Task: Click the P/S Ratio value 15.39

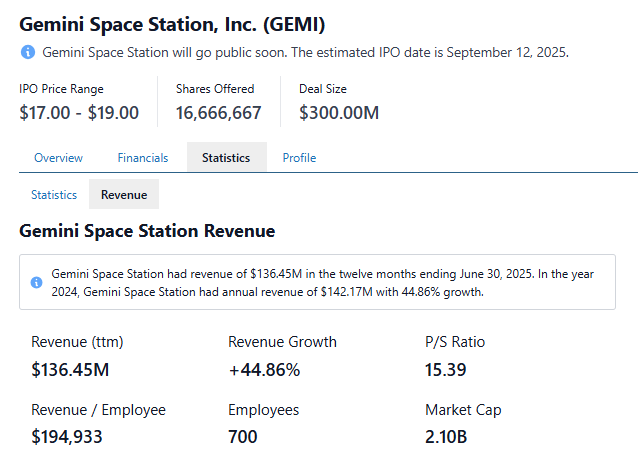Action: click(445, 369)
